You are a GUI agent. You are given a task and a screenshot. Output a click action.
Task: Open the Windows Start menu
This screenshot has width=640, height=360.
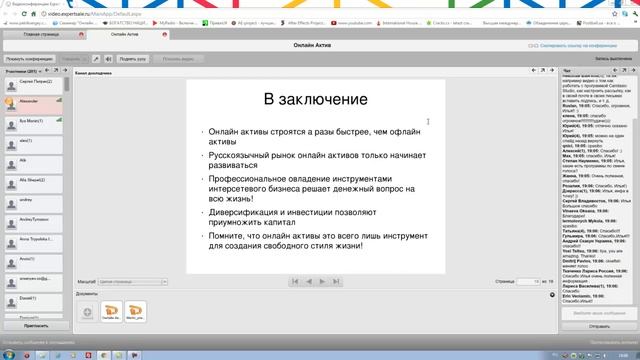click(8, 355)
